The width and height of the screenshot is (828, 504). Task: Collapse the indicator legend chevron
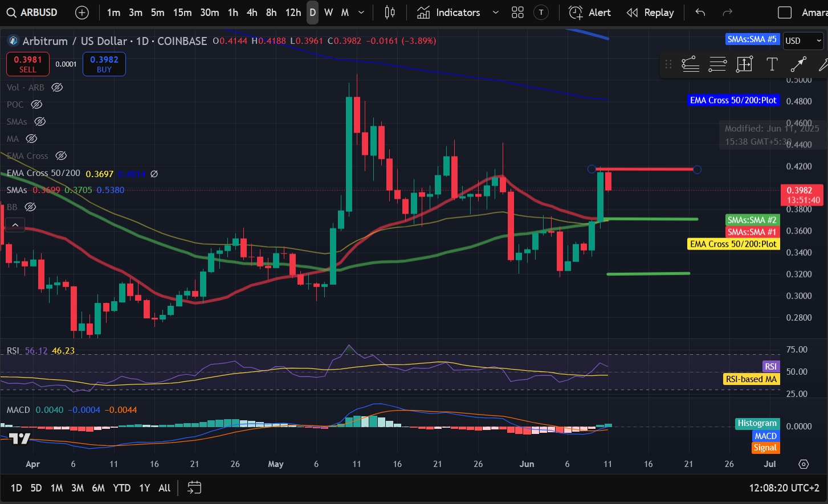pyautogui.click(x=15, y=225)
